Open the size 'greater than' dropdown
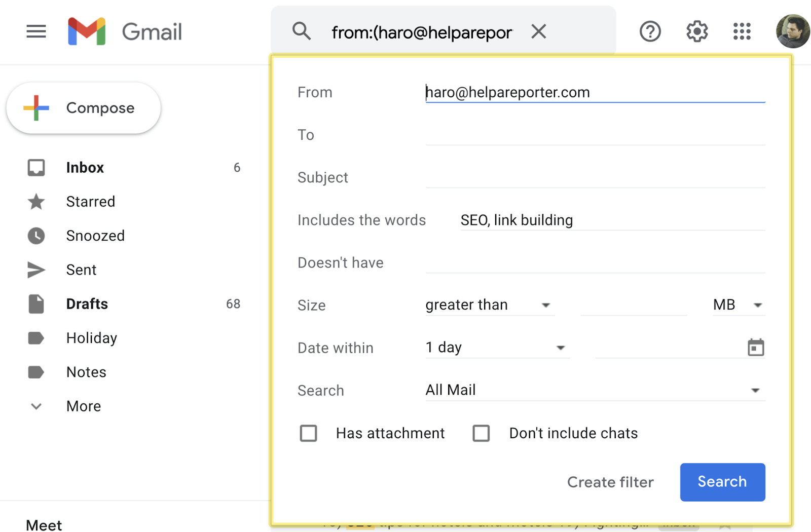 pyautogui.click(x=489, y=305)
